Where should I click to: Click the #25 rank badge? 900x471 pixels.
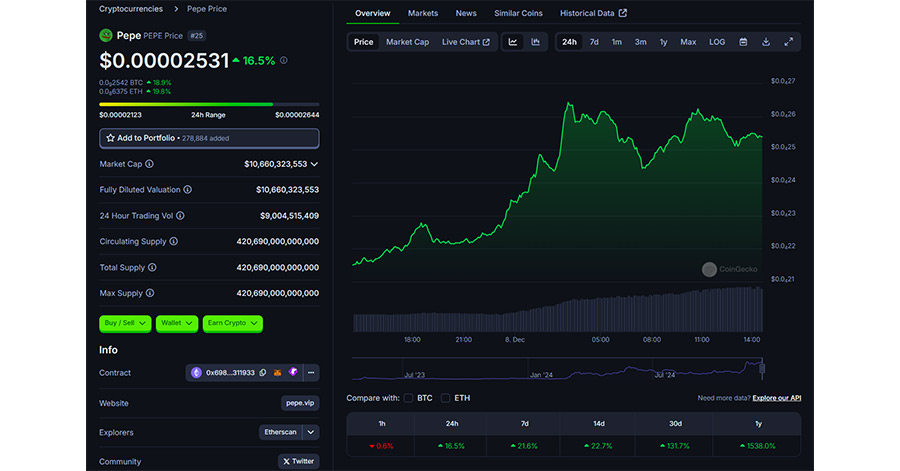point(197,36)
